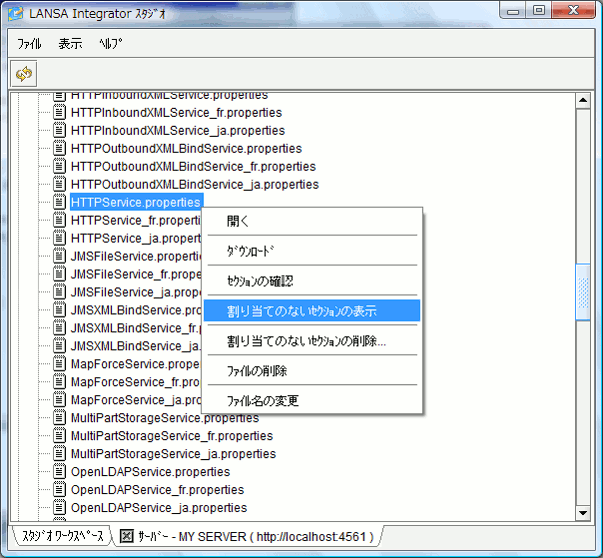Choose ダウンロード from context menu
Image resolution: width=603 pixels, height=558 pixels.
coord(312,251)
